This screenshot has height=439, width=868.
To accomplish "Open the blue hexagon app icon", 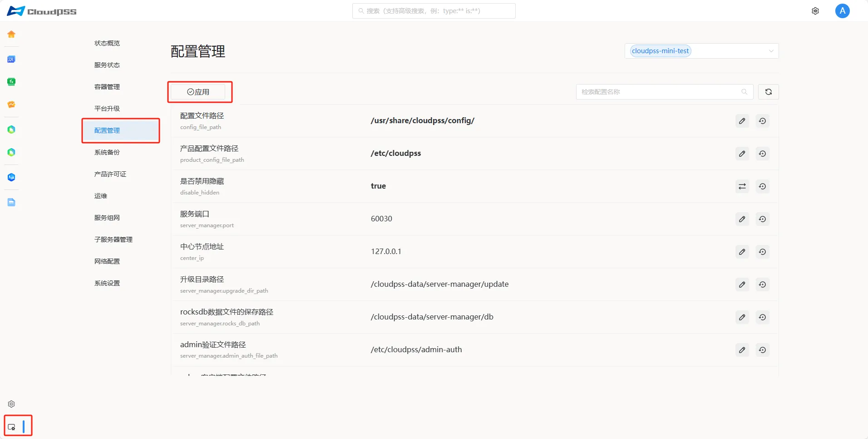I will coord(11,177).
